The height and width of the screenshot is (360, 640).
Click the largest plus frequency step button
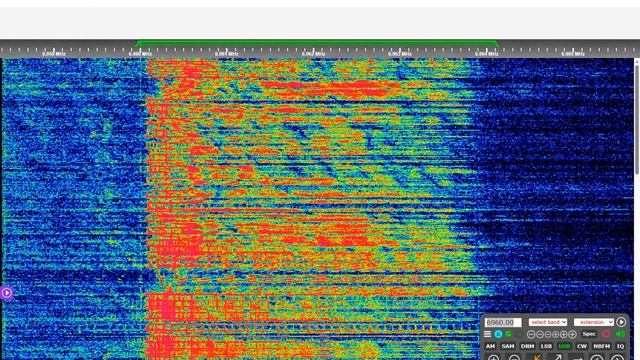(572, 334)
